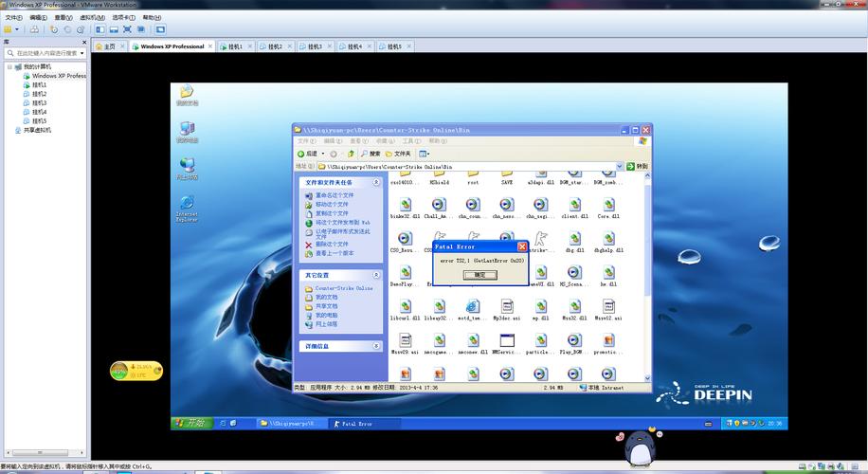Select 挂机4 in the library tree
The image size is (868, 474).
(x=39, y=112)
